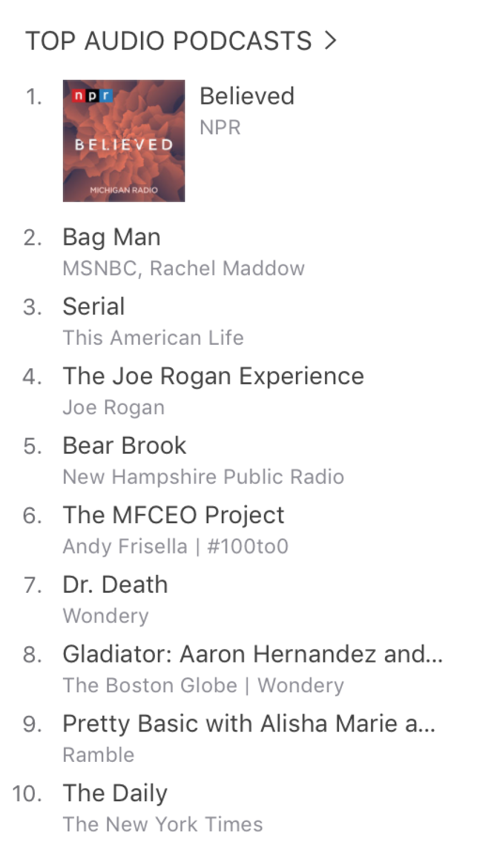Open the Top Audio Podcasts chevron arrow
Image resolution: width=494 pixels, height=868 pixels.
click(330, 40)
